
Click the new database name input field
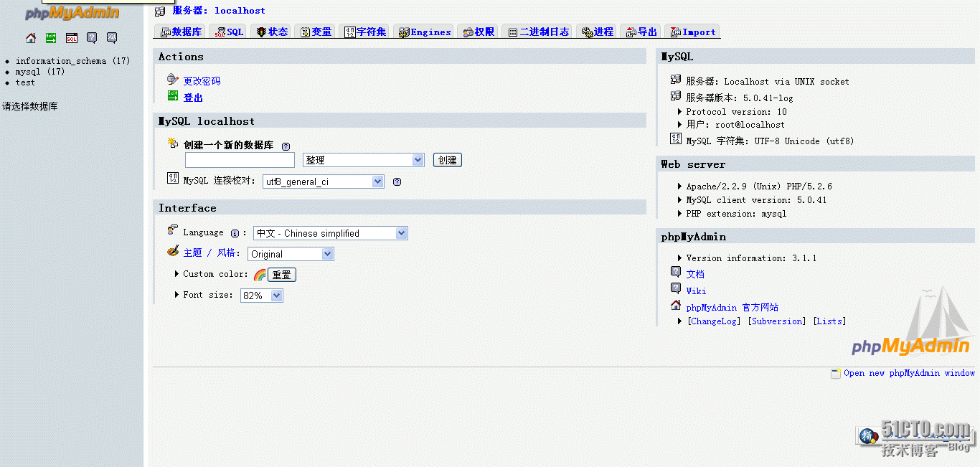click(x=240, y=160)
